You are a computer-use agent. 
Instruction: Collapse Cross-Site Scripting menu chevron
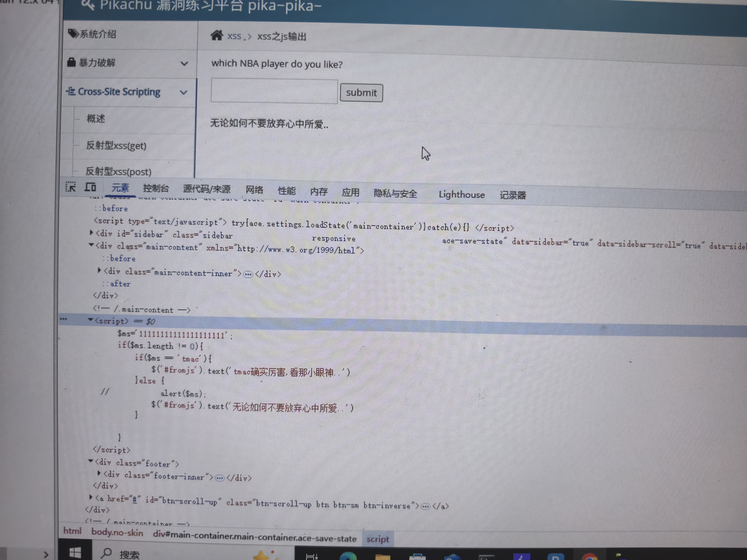tap(184, 92)
